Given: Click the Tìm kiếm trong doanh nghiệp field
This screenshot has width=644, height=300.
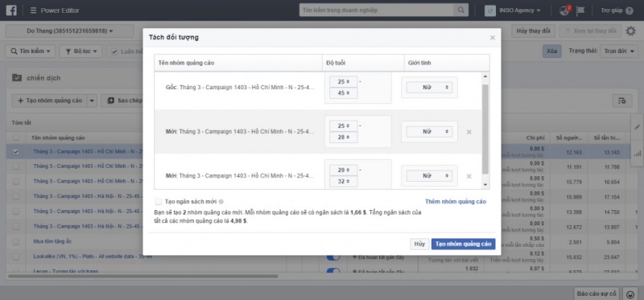Looking at the screenshot, I should coord(376,10).
